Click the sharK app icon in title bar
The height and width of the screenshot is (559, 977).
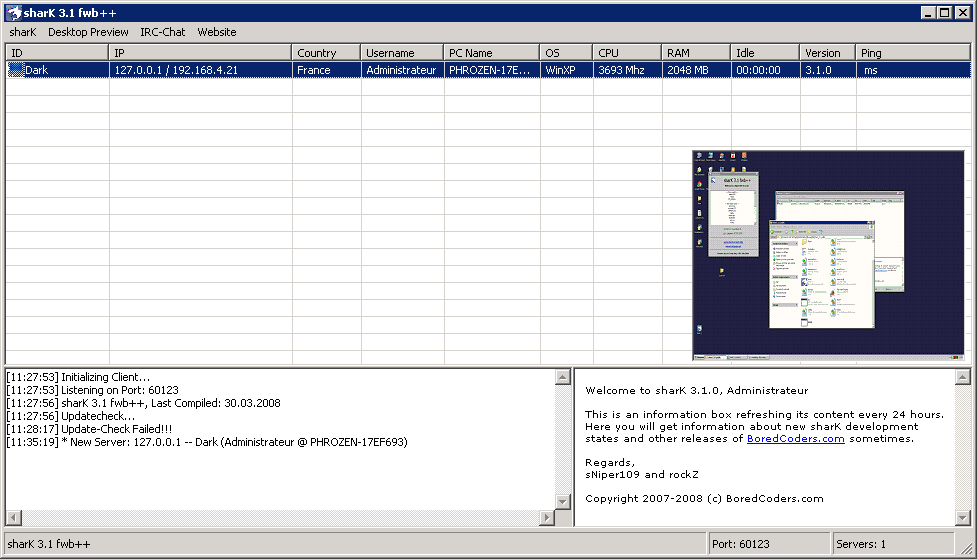coord(14,13)
